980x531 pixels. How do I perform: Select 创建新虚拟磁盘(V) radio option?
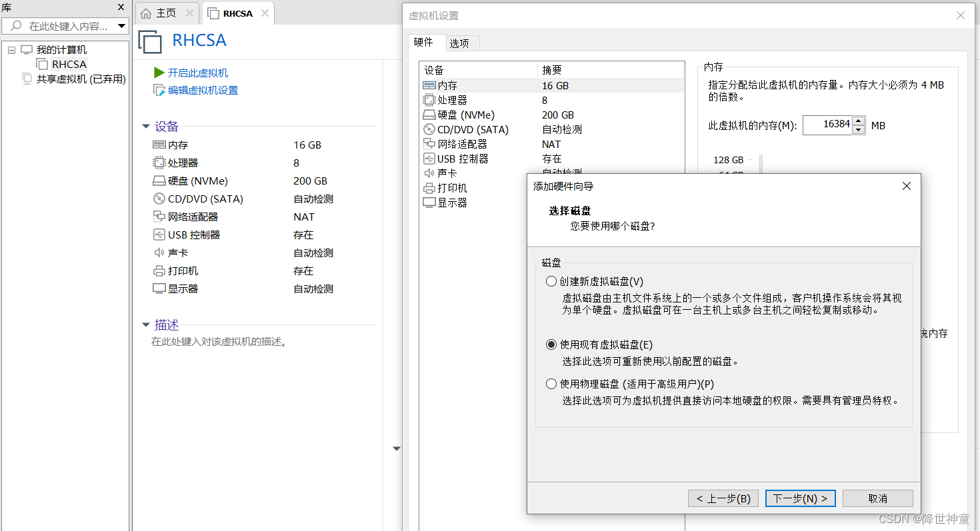click(551, 281)
